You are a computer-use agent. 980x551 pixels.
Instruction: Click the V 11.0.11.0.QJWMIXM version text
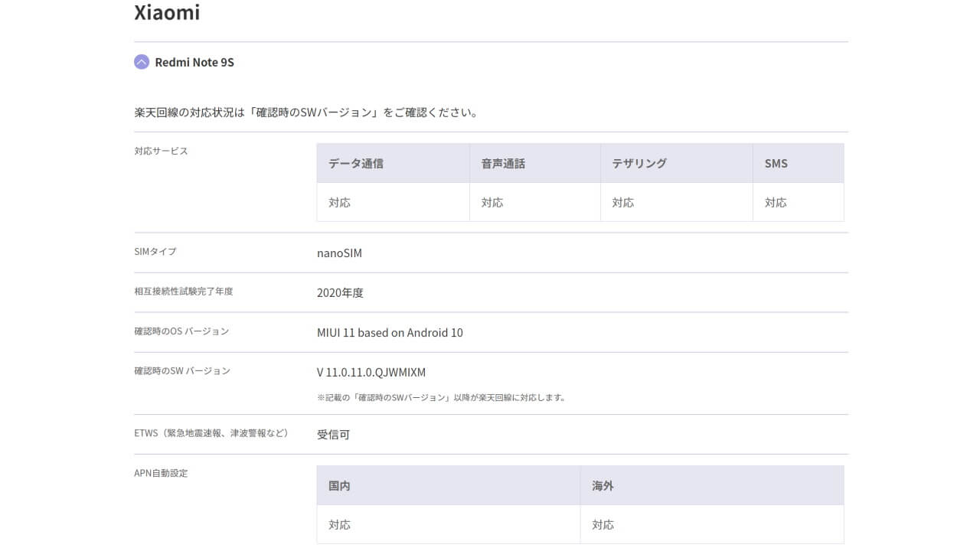coord(371,373)
